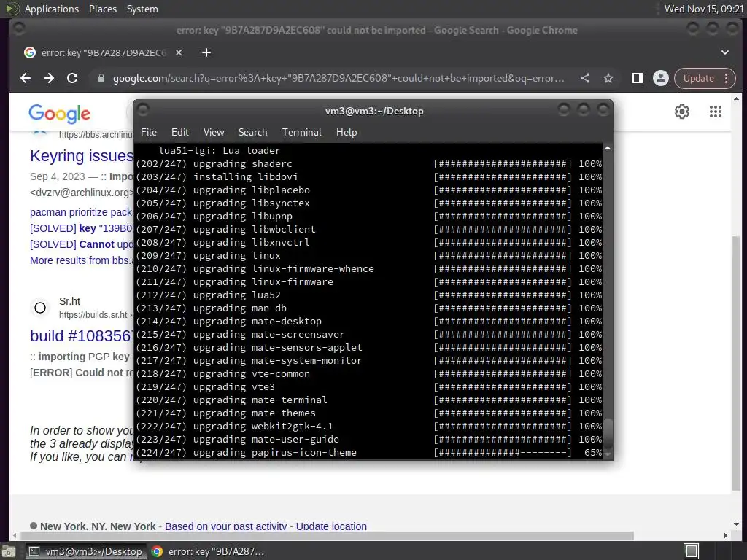This screenshot has width=747, height=560.
Task: Click terminal scrollbar up arrow
Action: click(608, 149)
